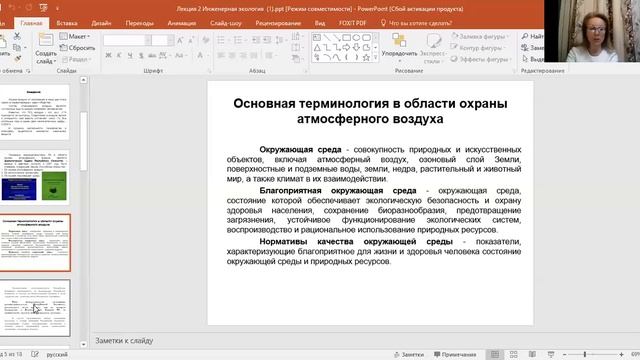The image size is (640, 360).
Task: Select the right arrow shape in gallery
Action: [347, 48]
